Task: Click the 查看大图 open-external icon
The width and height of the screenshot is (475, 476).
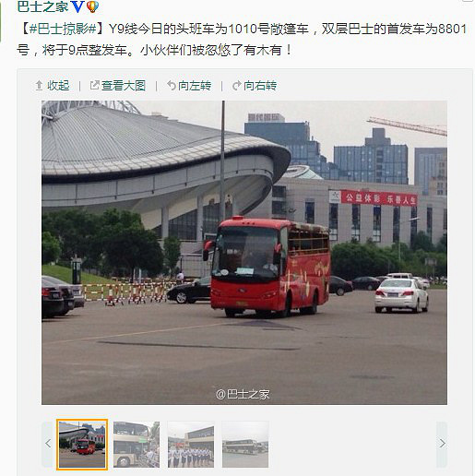Action: [94, 85]
